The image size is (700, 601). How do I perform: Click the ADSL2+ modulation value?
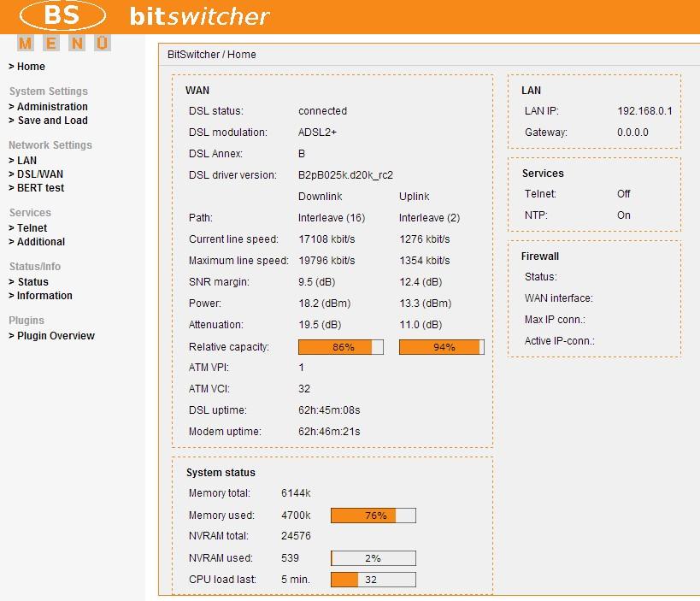click(317, 133)
